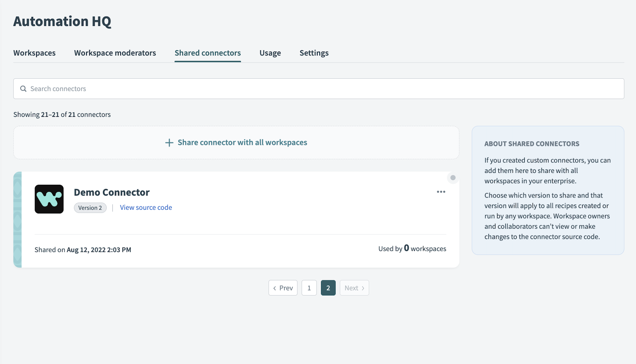
Task: Click the plus icon to share a connector
Action: point(168,142)
